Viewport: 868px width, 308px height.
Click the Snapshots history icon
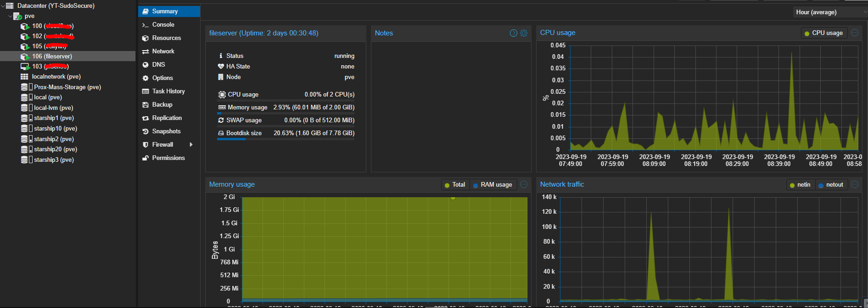[x=146, y=131]
